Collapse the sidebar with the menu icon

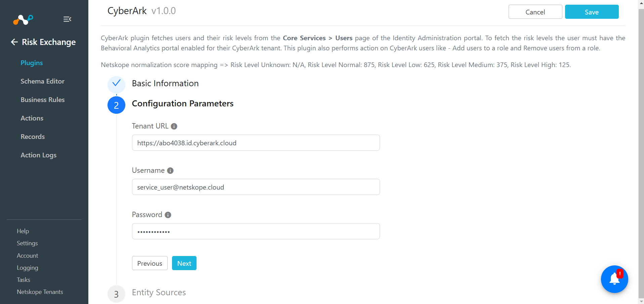pos(67,19)
